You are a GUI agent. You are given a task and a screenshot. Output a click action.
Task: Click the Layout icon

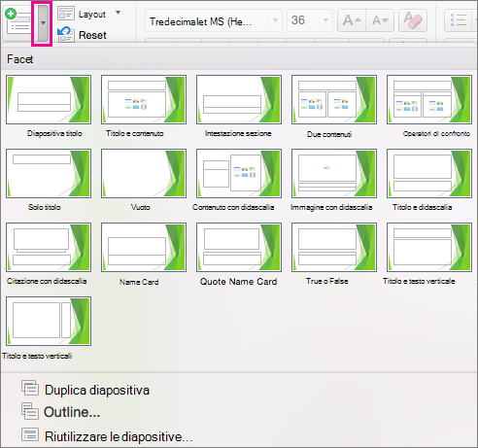(66, 14)
